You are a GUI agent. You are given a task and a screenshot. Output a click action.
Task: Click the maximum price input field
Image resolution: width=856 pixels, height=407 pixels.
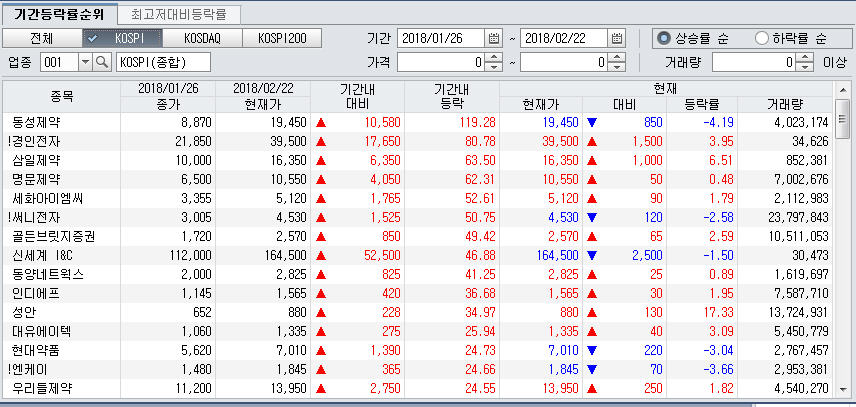tap(564, 62)
